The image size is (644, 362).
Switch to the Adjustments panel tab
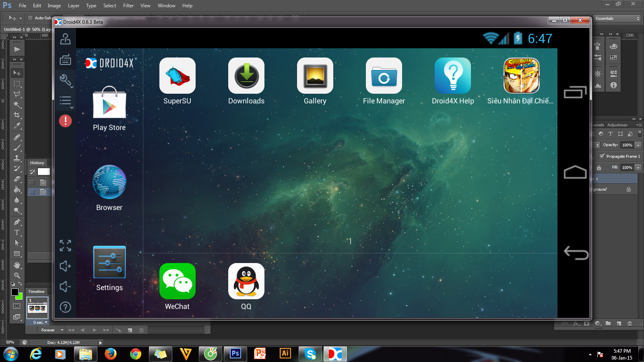point(617,125)
